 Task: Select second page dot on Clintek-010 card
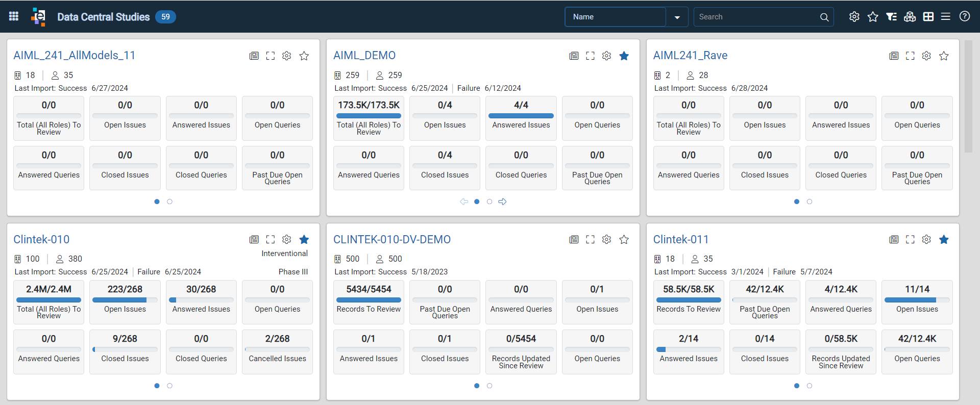click(x=169, y=386)
